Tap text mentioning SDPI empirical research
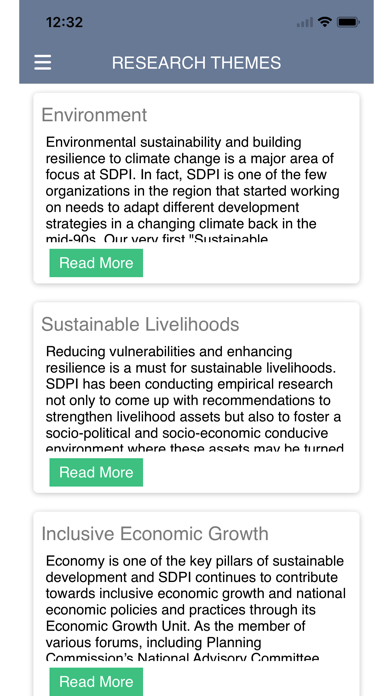The height and width of the screenshot is (696, 392). (x=189, y=384)
